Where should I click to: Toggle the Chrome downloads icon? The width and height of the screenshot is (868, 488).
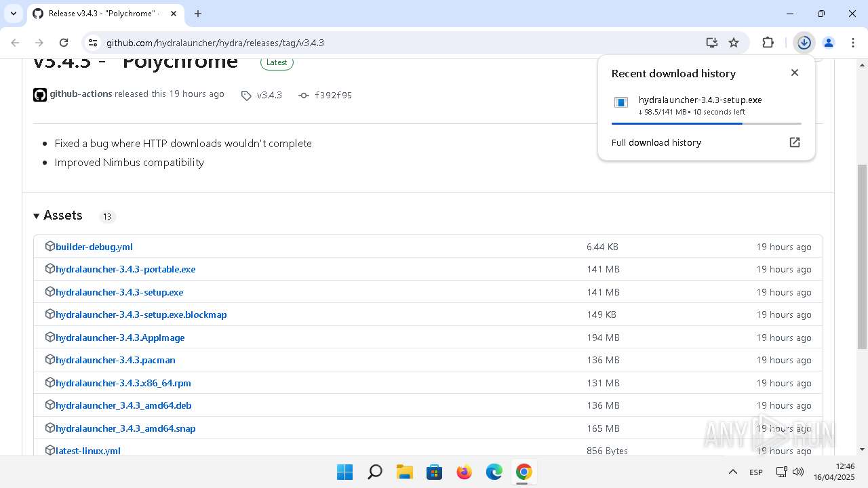[x=804, y=43]
